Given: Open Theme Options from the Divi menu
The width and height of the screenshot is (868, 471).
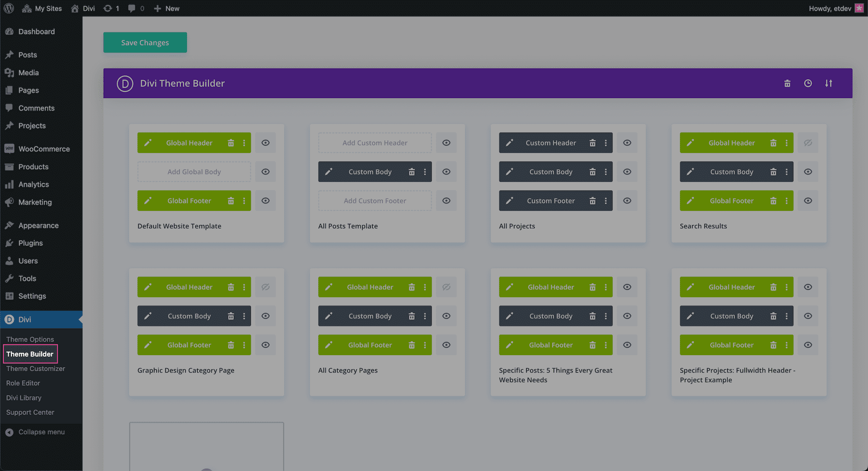Looking at the screenshot, I should click(x=30, y=339).
